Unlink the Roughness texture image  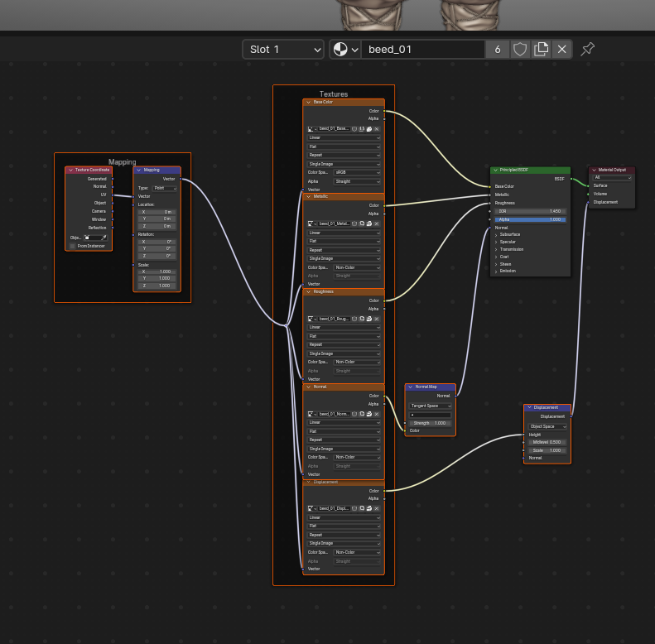click(377, 319)
